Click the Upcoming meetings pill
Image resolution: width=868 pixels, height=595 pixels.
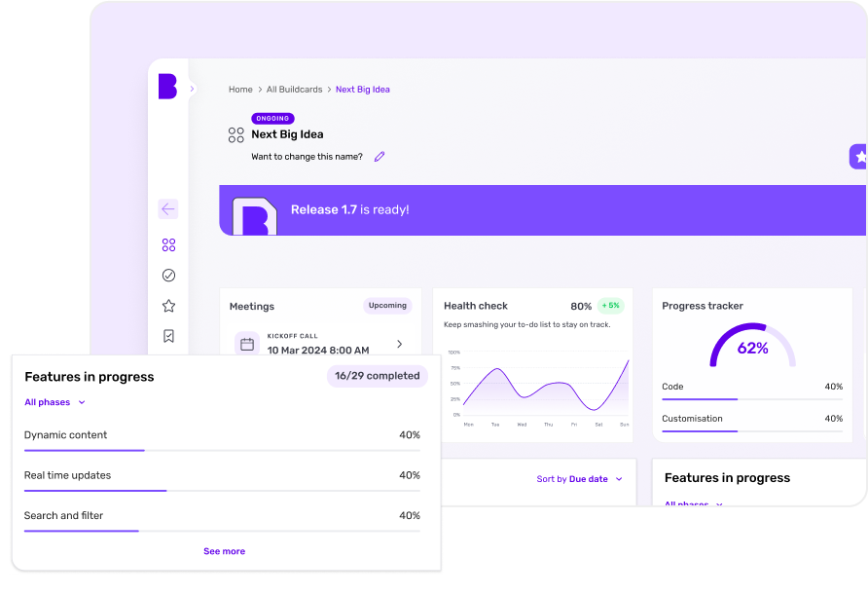tap(387, 305)
